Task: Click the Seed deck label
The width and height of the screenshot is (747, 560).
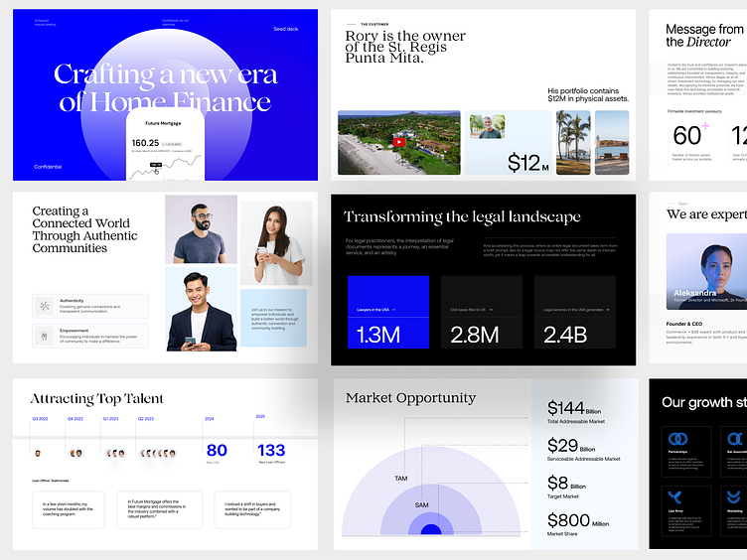Action: [x=285, y=29]
